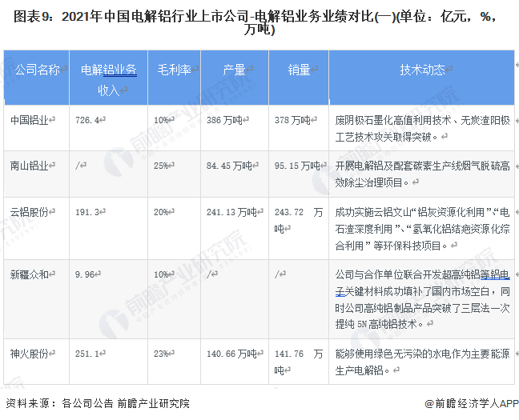Select the 386 万吨 production cell

point(225,120)
